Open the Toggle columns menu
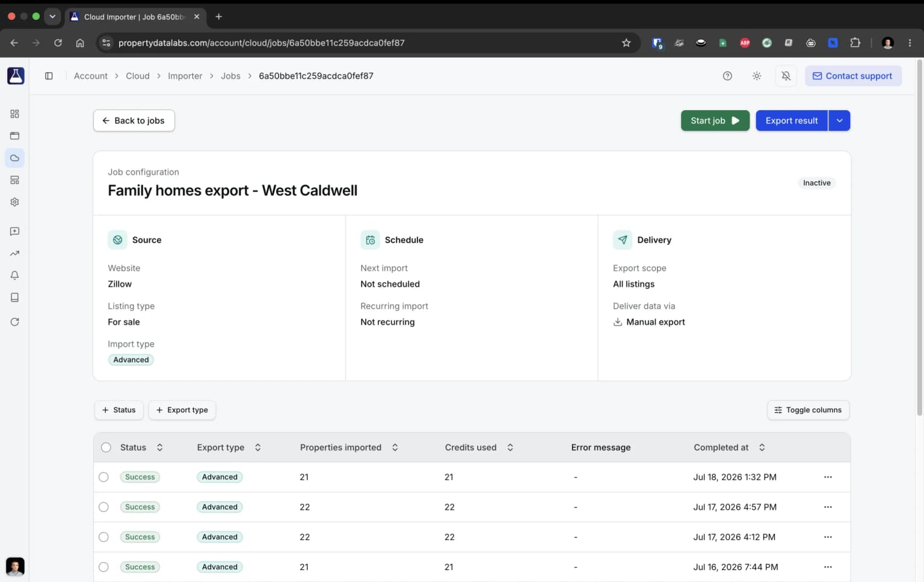924x582 pixels. pyautogui.click(x=808, y=410)
